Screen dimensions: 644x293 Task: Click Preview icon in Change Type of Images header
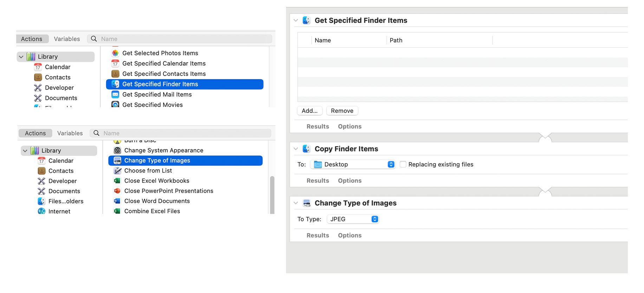point(306,203)
